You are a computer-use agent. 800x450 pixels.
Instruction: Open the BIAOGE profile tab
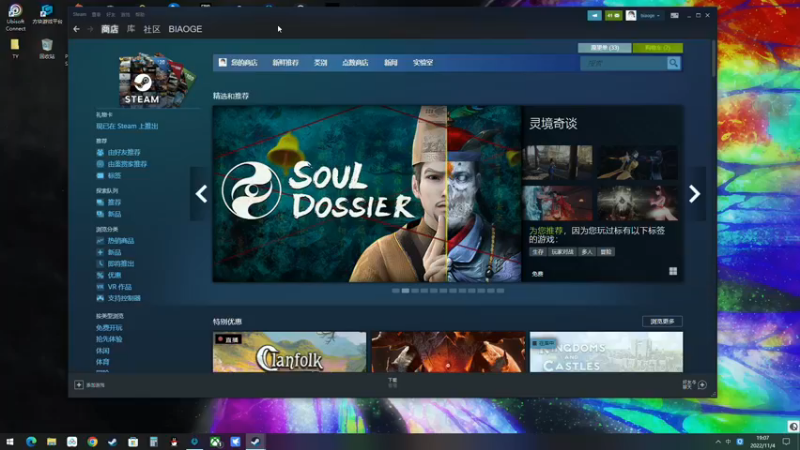pyautogui.click(x=185, y=29)
